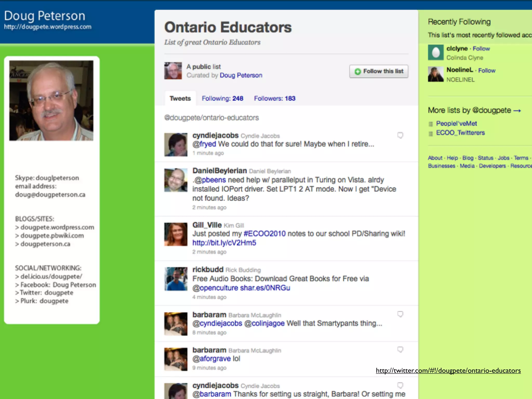Open barbaram avatar on the Smartypants tweet

click(x=176, y=324)
